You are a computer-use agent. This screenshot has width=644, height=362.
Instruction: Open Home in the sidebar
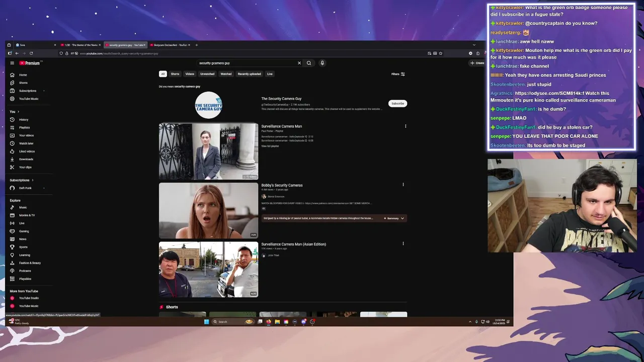23,75
